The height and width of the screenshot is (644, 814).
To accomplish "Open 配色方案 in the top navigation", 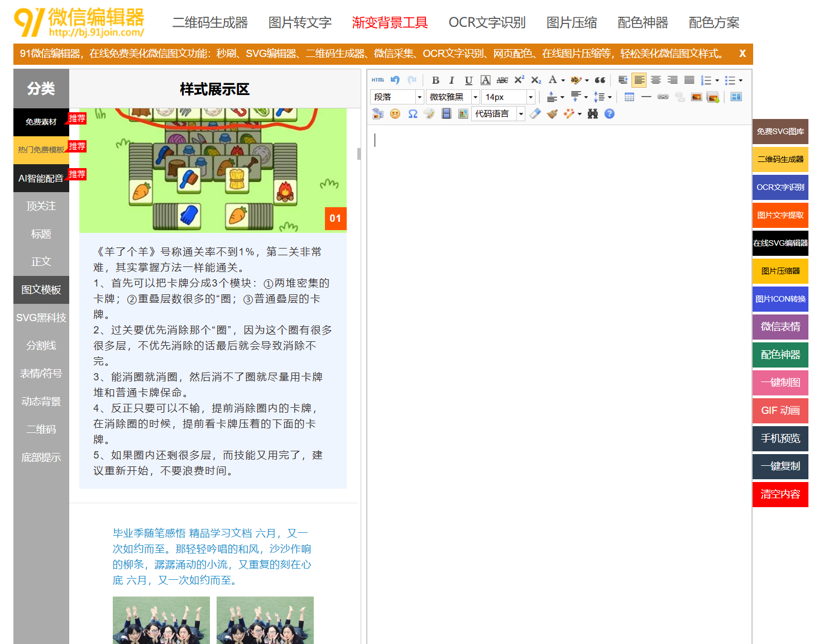I will pos(714,22).
